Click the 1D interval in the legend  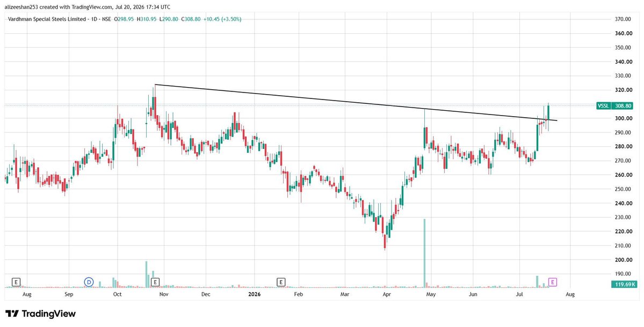[x=94, y=19]
